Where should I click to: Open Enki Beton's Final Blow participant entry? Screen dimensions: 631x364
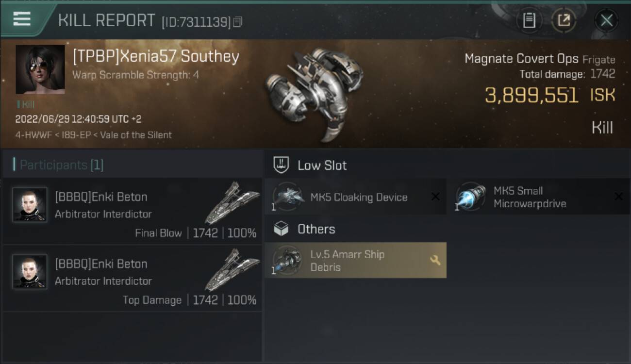coord(133,211)
